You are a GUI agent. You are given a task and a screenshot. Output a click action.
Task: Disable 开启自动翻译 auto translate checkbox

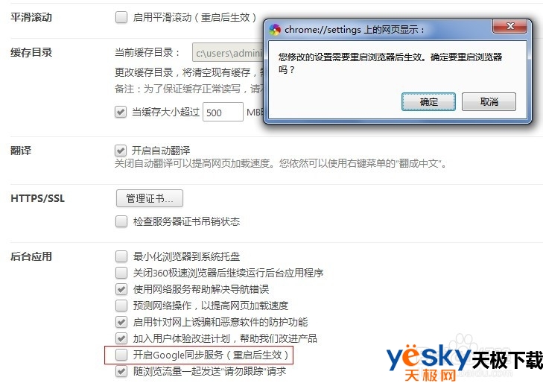[x=121, y=151]
